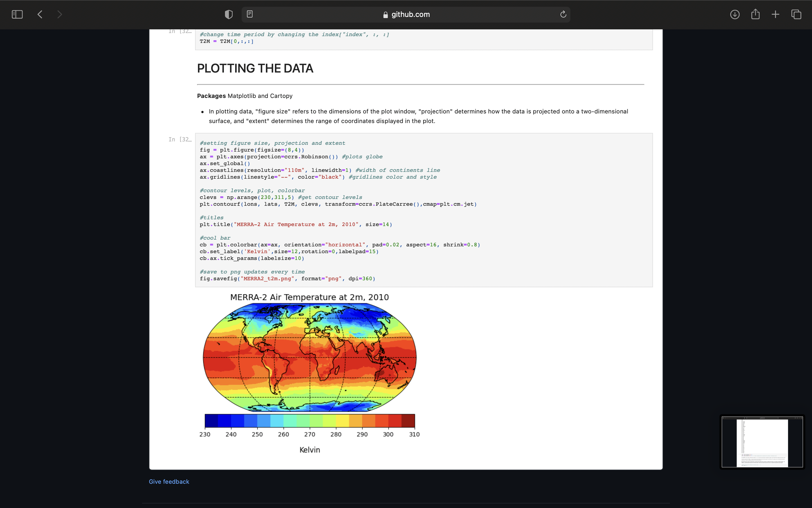Click the PLOTTING THE DATA heading
The width and height of the screenshot is (812, 508).
tap(255, 69)
